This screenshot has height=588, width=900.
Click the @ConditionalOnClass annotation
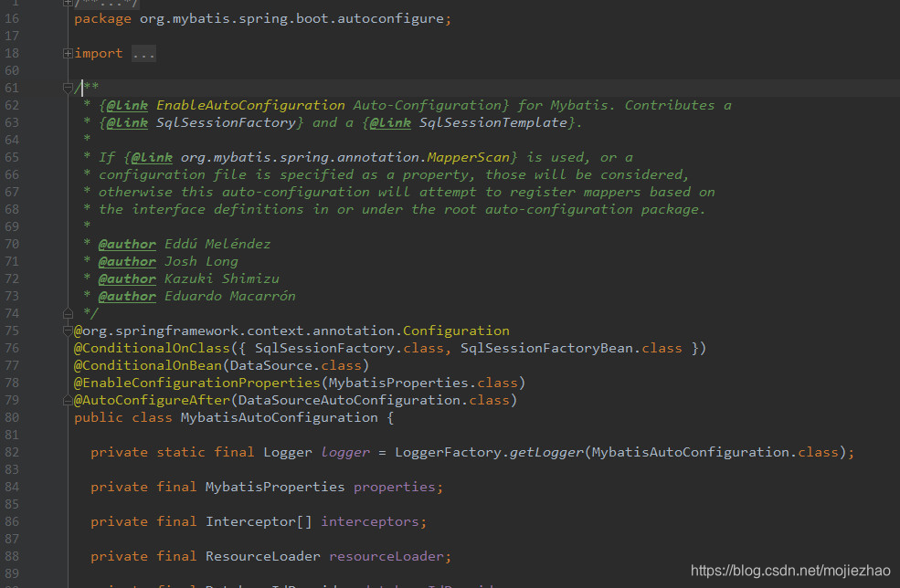tap(152, 348)
